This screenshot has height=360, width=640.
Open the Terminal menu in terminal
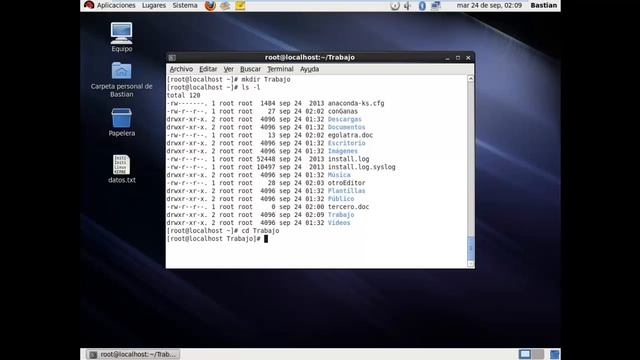click(x=280, y=69)
